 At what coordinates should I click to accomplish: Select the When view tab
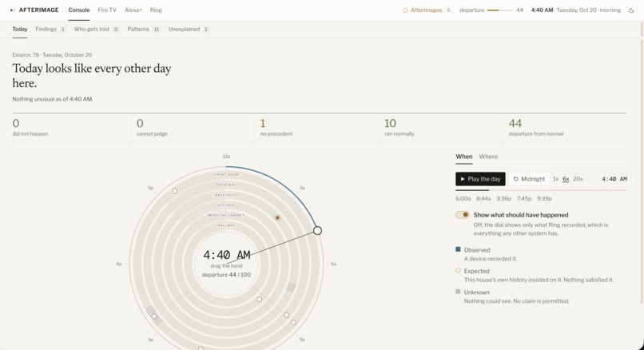click(x=463, y=157)
